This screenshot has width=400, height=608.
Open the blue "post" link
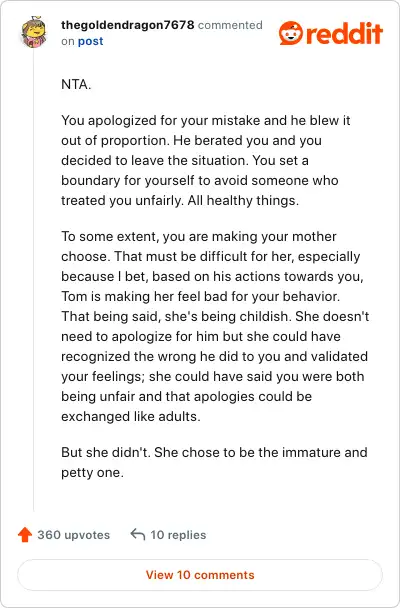point(91,41)
